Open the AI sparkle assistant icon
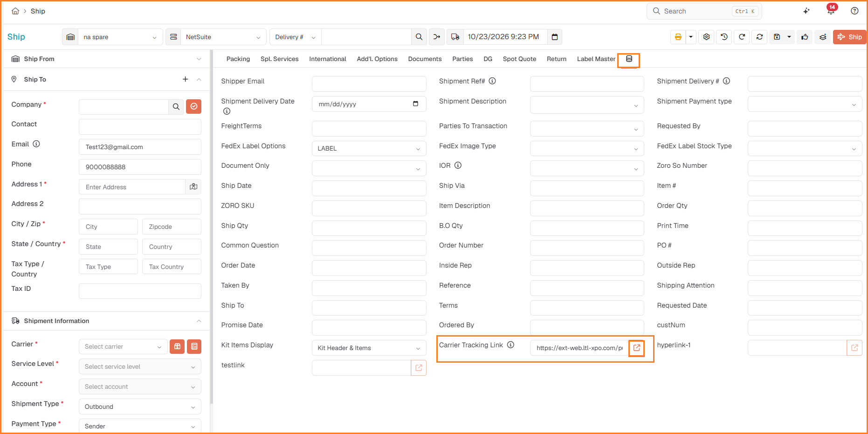868x434 pixels. click(x=806, y=11)
